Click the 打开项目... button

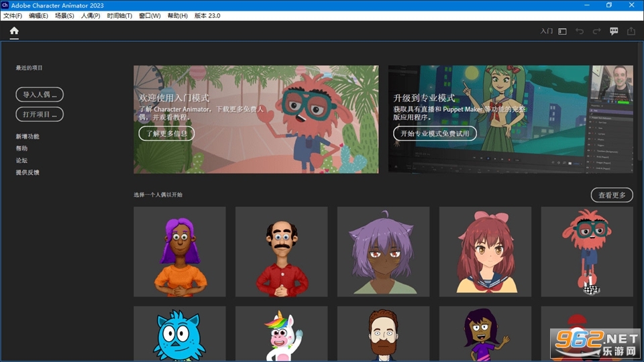point(40,114)
